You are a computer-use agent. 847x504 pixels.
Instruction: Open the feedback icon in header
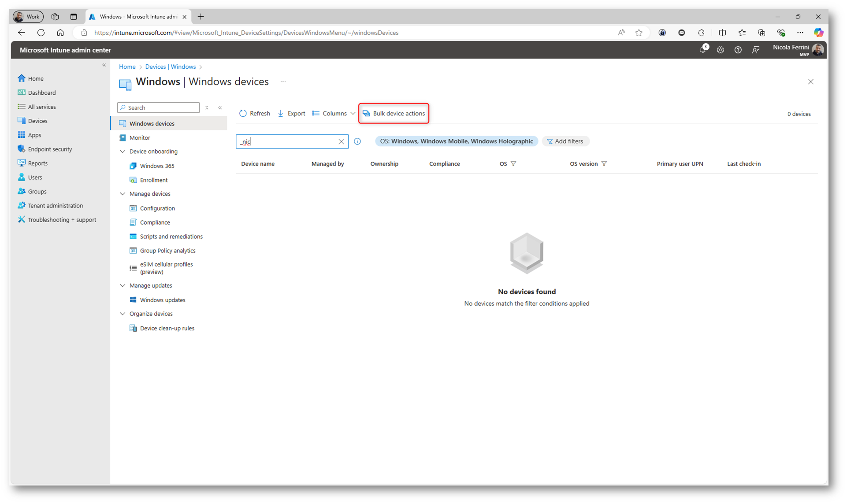point(755,50)
